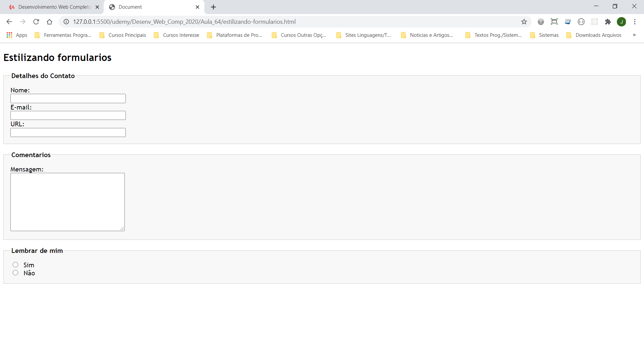Screen dimensions: 644x345
Task: Bookmark this page with the star icon
Action: (524, 22)
